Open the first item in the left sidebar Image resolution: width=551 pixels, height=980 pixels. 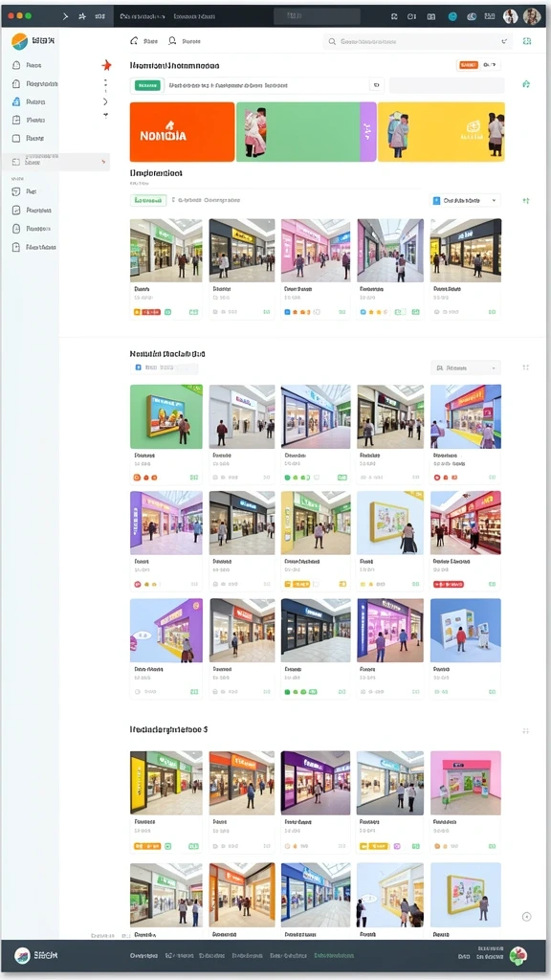tap(28, 65)
